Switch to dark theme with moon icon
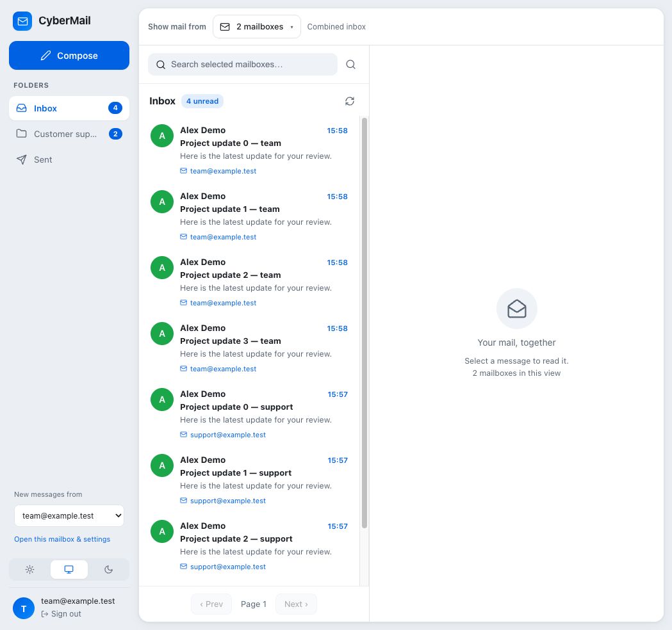 pos(108,570)
